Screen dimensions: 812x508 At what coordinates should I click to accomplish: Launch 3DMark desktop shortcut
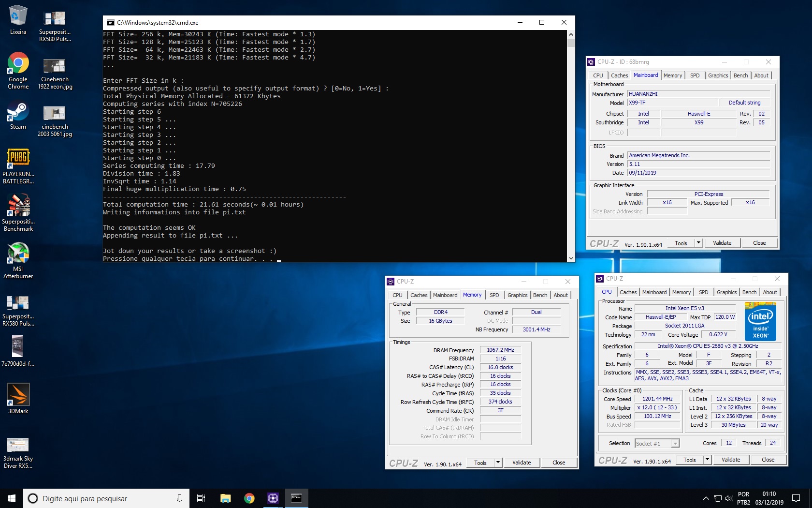click(x=18, y=398)
